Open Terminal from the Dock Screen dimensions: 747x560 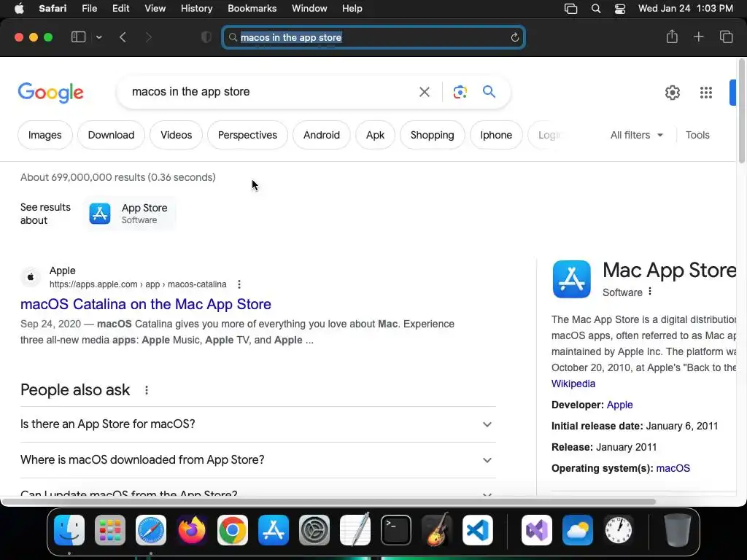[x=396, y=530]
